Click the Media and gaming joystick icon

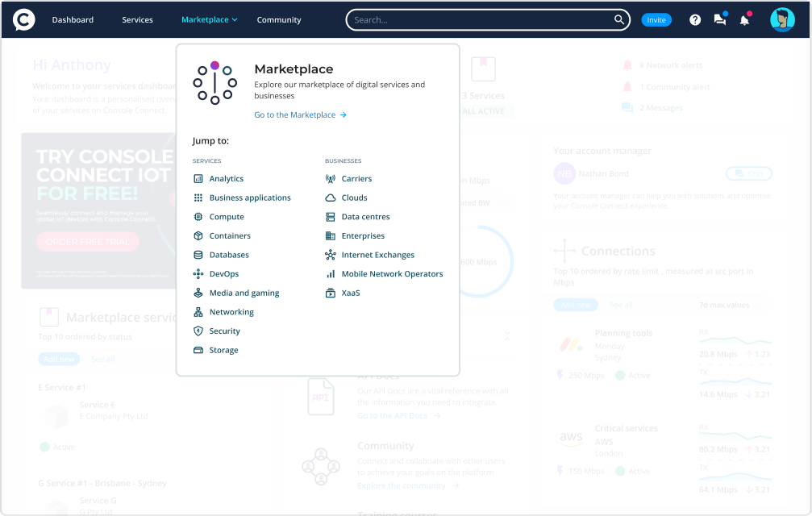click(198, 293)
